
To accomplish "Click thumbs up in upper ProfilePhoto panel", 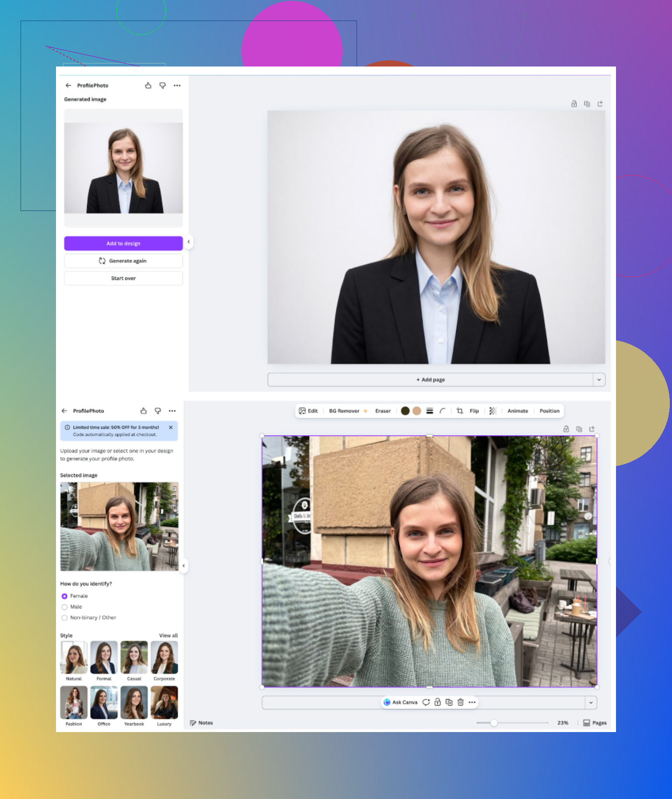I will click(x=148, y=86).
